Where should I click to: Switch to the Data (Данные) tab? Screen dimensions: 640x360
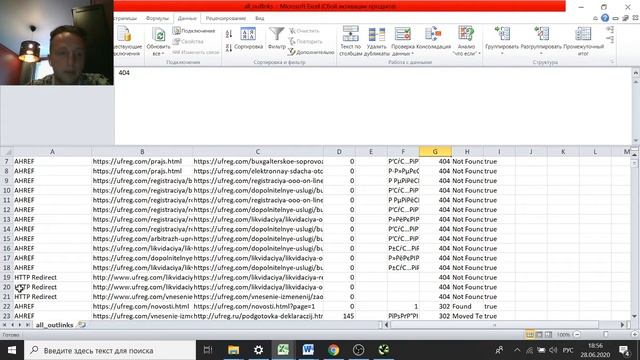(x=187, y=18)
